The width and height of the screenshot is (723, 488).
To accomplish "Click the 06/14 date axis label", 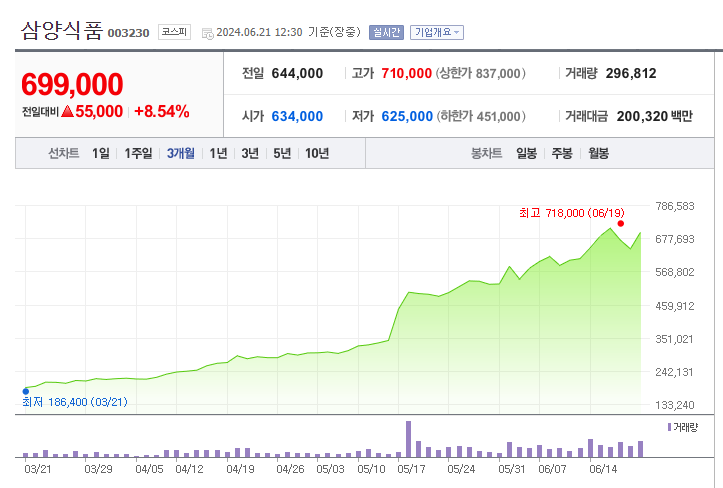I will coord(603,469).
